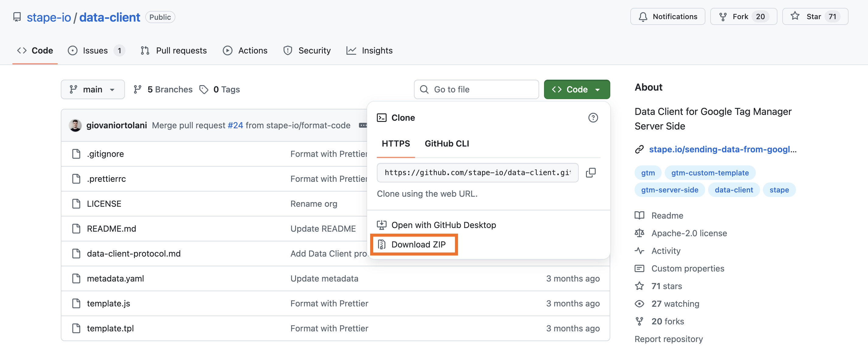Click giovaniortolani's avatar image

click(x=75, y=125)
